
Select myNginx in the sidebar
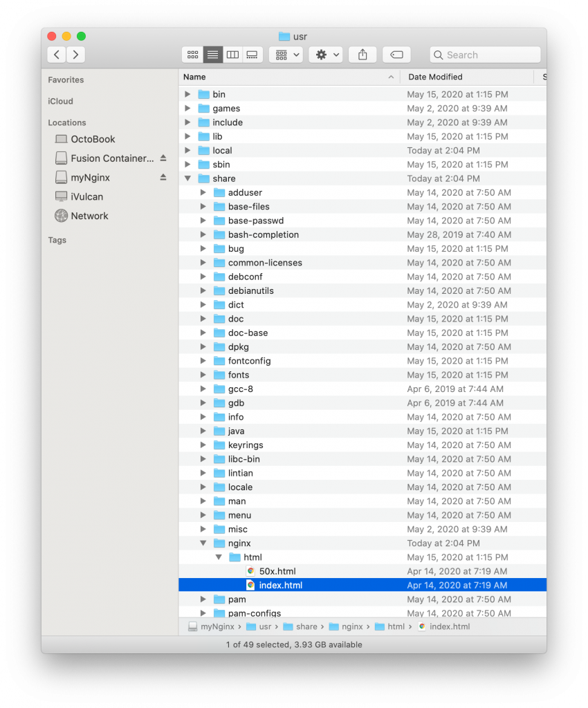pyautogui.click(x=90, y=178)
